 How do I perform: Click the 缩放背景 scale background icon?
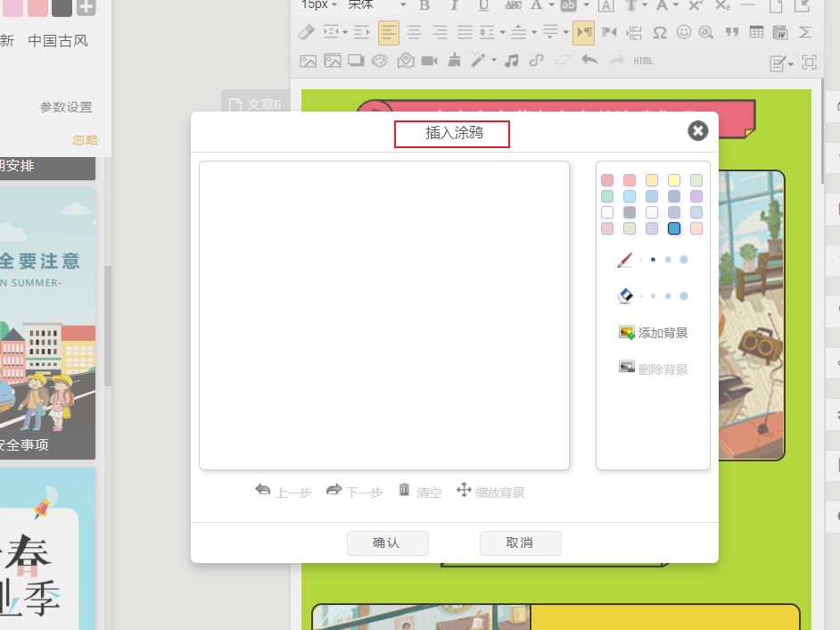(464, 490)
